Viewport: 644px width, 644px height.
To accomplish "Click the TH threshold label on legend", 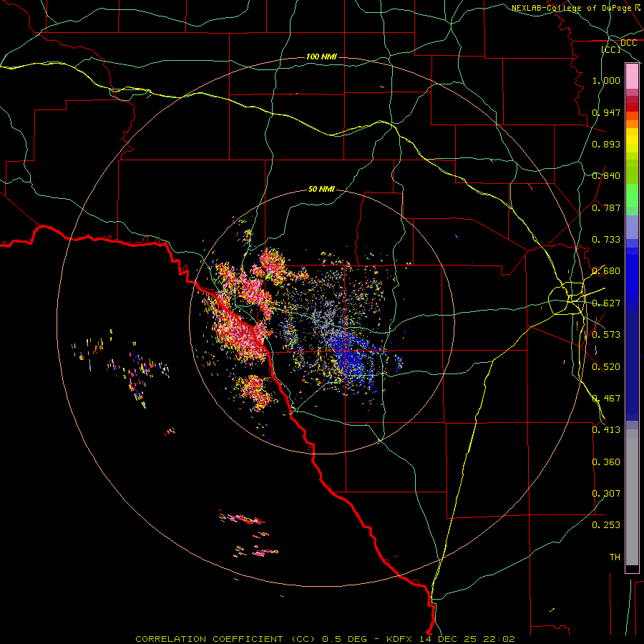I will 615,557.
